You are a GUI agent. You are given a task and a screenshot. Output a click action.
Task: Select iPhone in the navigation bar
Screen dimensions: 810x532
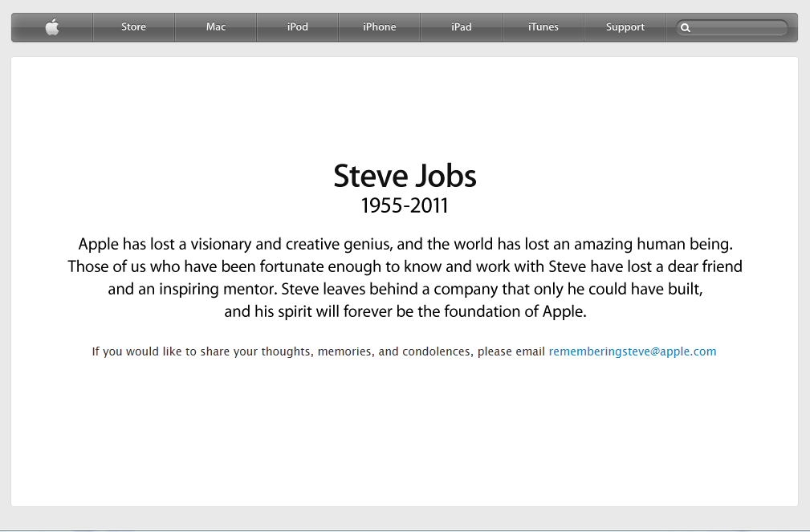[380, 26]
